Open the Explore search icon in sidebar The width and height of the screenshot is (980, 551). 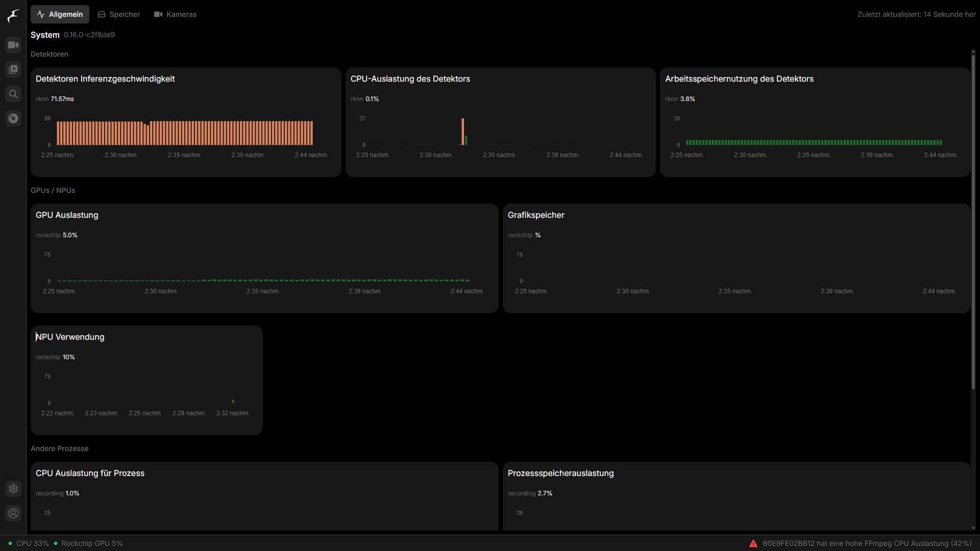click(13, 94)
